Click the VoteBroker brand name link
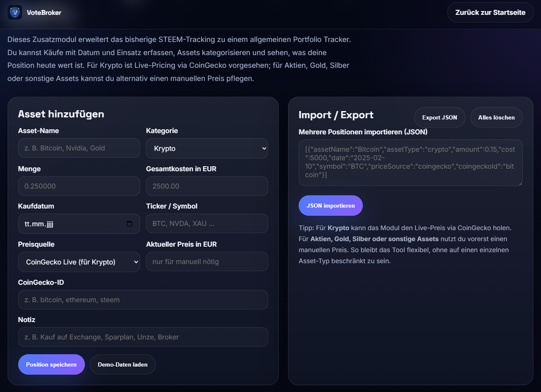 pyautogui.click(x=44, y=13)
